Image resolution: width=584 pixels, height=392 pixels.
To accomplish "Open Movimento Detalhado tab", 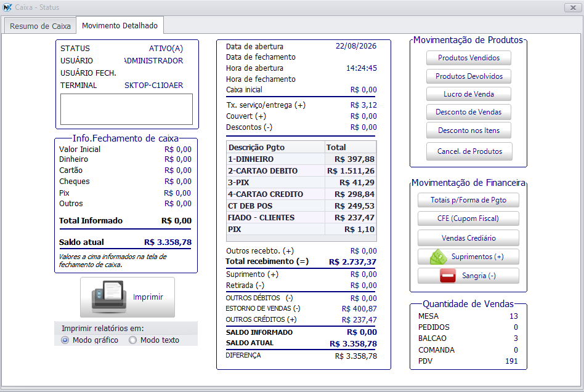I will [x=120, y=26].
